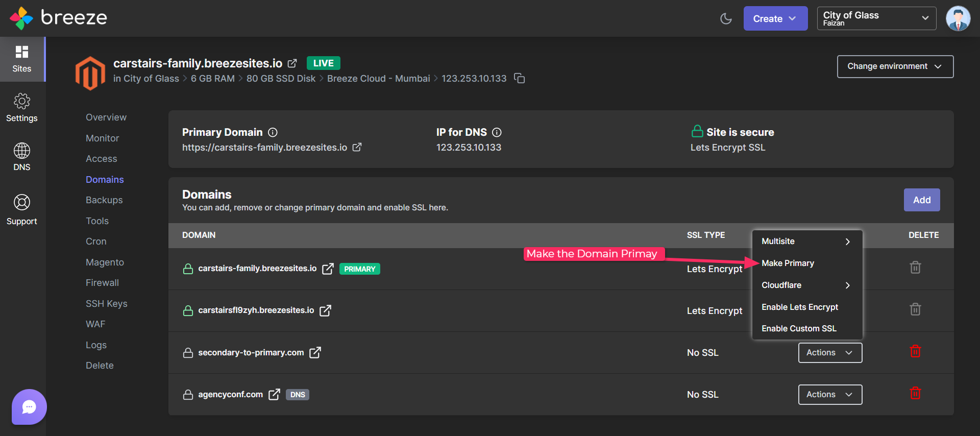
Task: Copy the server IP address icon
Action: tap(519, 78)
